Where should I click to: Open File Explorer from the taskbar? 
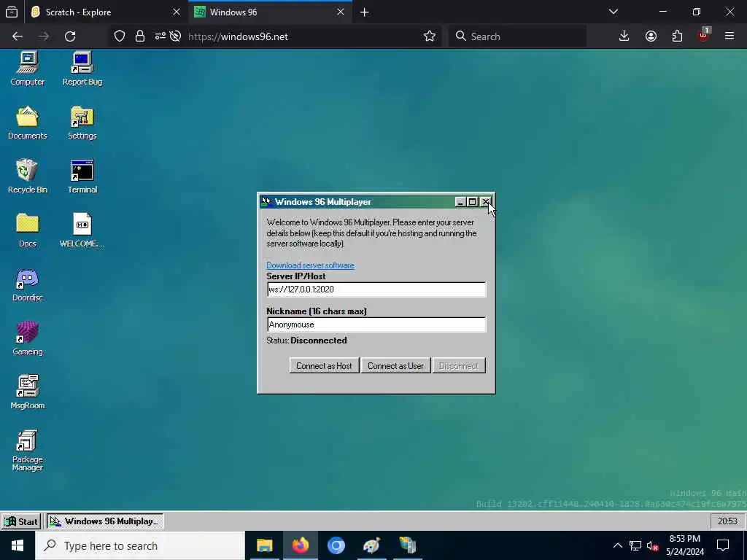(x=264, y=545)
